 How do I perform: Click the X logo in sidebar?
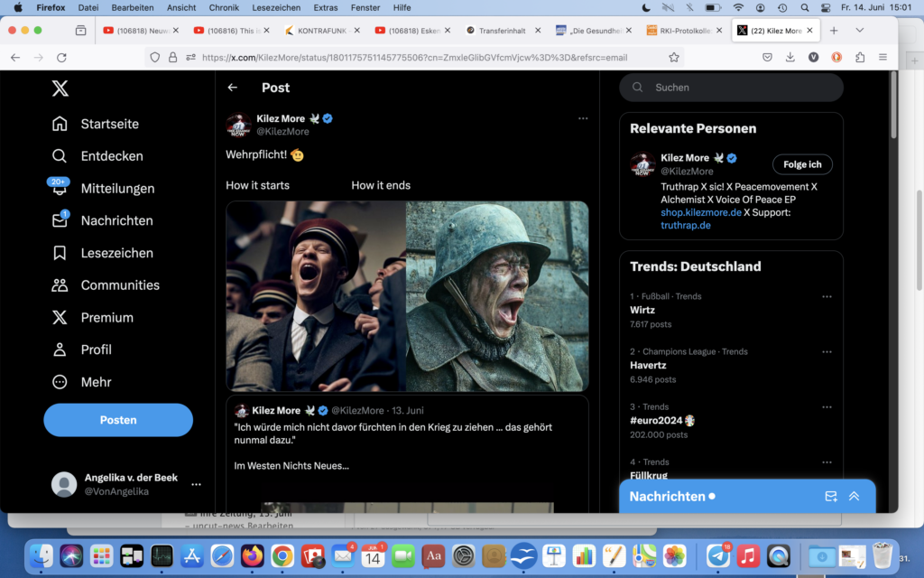coord(60,89)
